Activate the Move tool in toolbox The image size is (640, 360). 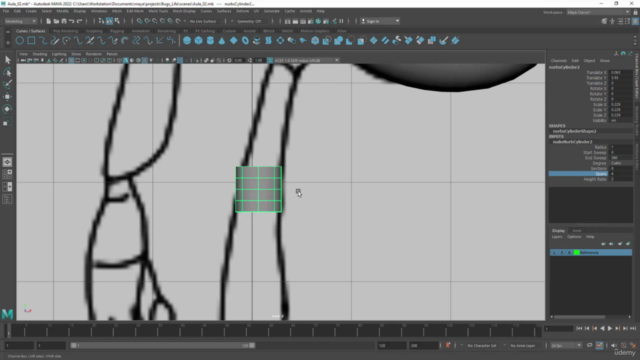(x=7, y=97)
